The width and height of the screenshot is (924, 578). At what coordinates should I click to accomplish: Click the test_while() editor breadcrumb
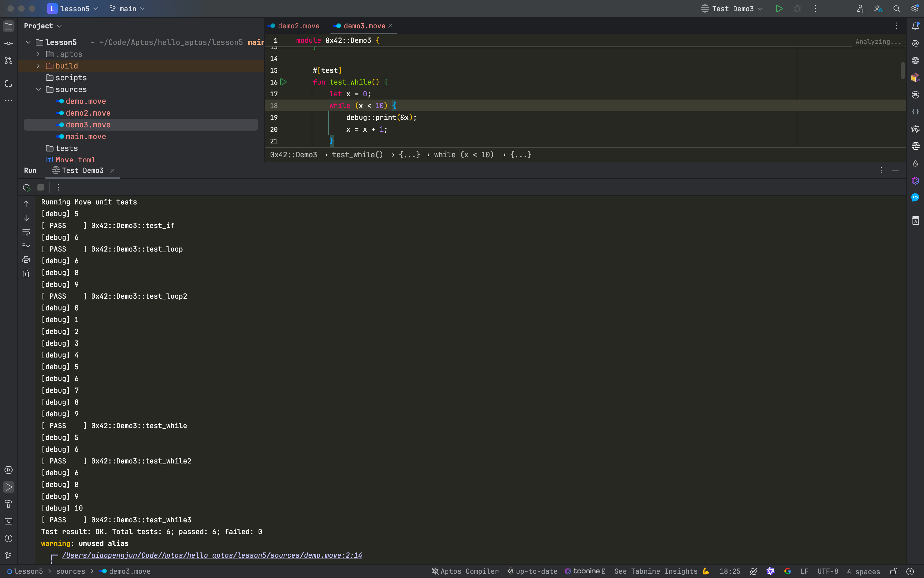point(357,155)
